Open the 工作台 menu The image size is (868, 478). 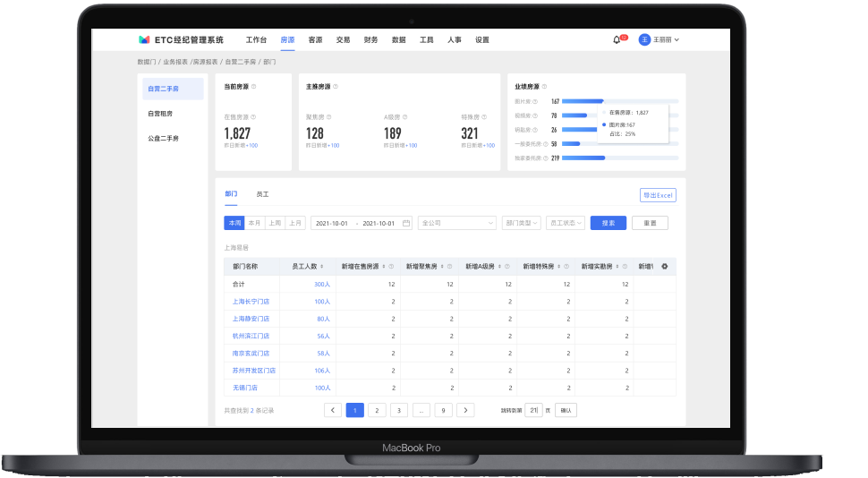pos(256,40)
